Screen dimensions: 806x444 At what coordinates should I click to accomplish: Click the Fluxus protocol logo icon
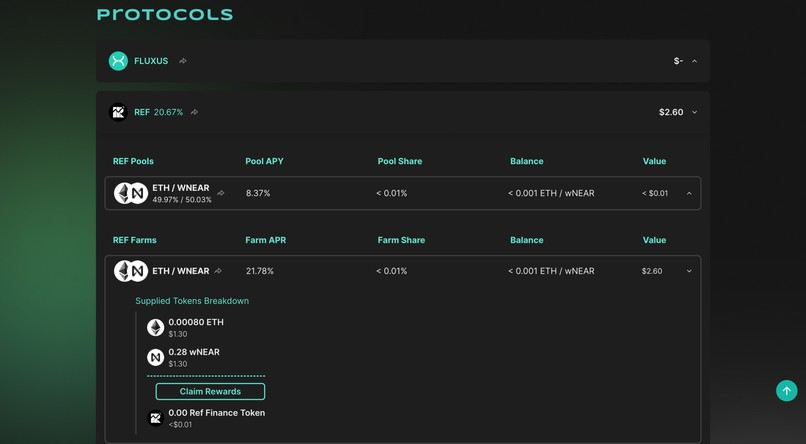[x=118, y=61]
